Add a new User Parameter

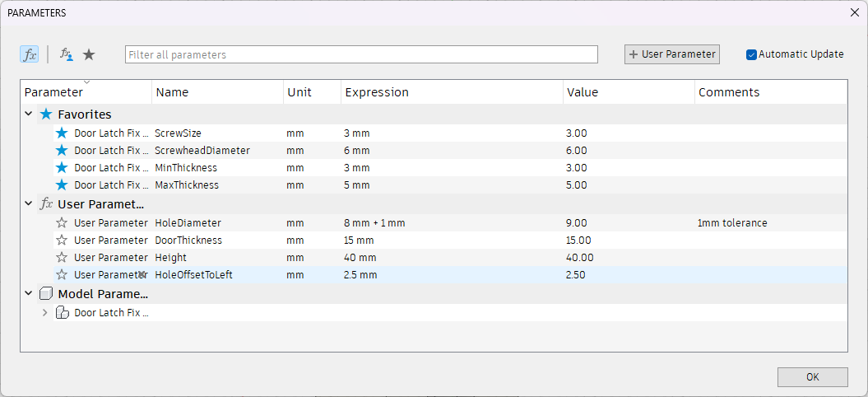(x=672, y=54)
